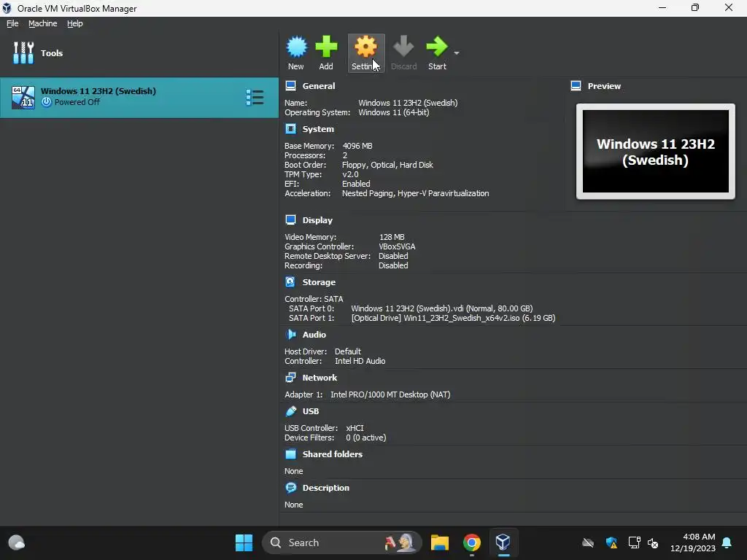Click the boot order Floppy, Optical, Hard Disk

coord(387,165)
